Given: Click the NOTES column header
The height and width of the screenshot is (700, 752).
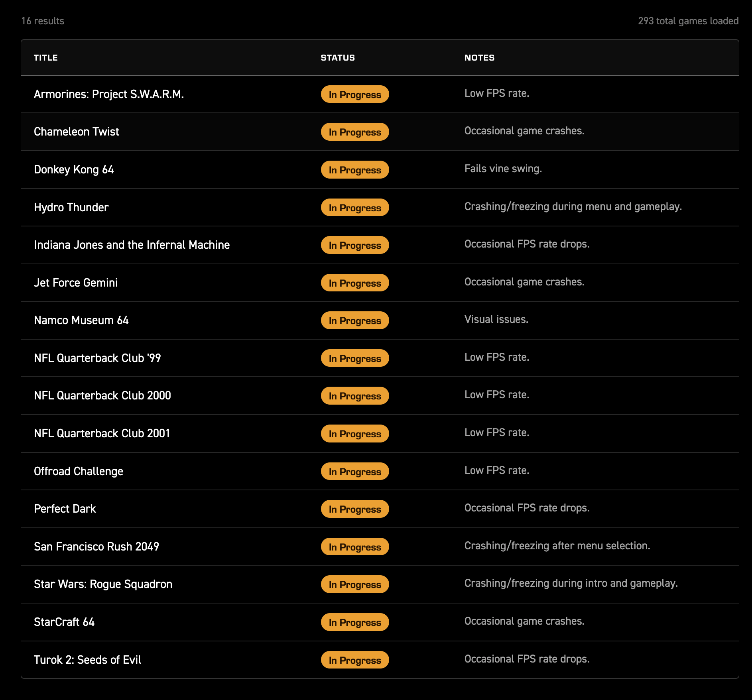Looking at the screenshot, I should pos(479,58).
